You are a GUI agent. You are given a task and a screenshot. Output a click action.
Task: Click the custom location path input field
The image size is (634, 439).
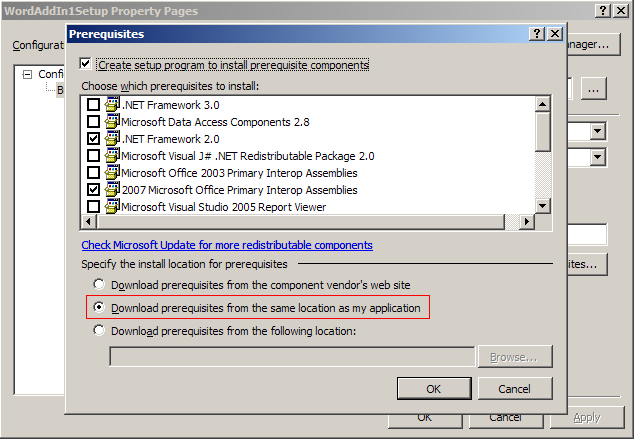tap(292, 357)
